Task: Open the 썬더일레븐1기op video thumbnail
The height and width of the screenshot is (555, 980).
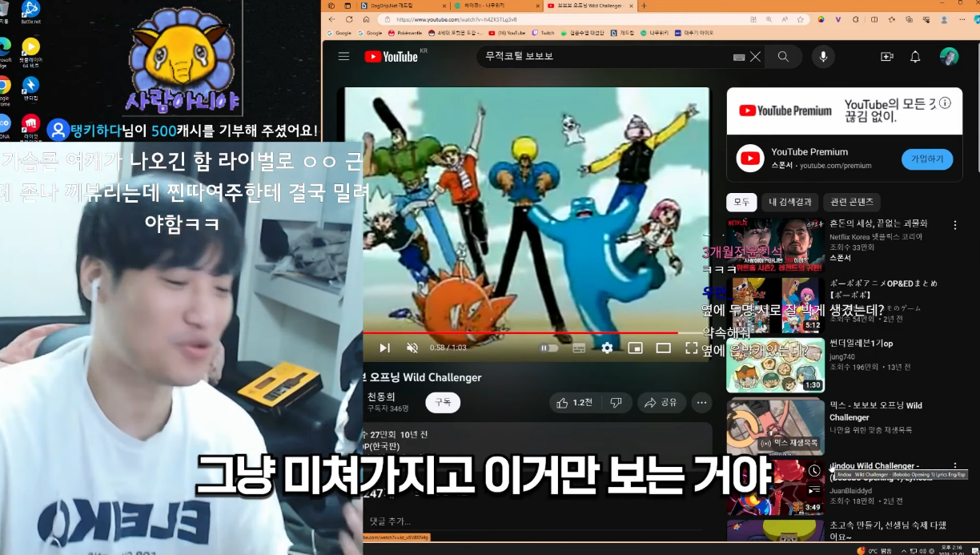Action: [775, 365]
